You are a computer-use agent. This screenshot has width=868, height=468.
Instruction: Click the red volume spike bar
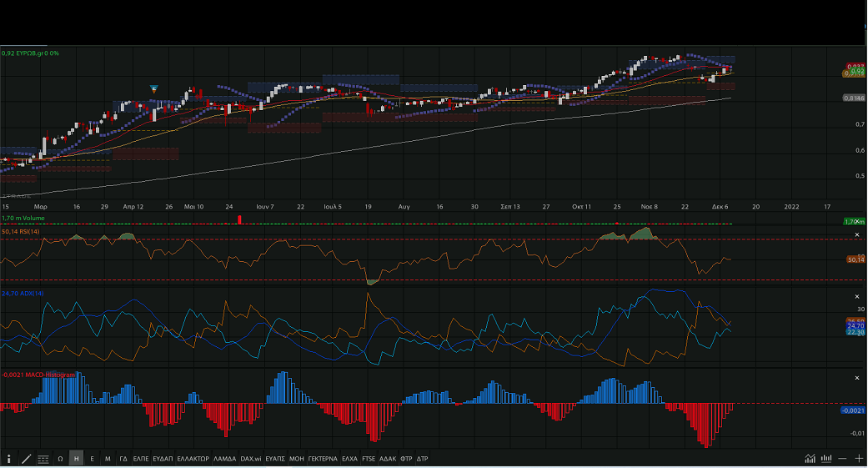[239, 220]
